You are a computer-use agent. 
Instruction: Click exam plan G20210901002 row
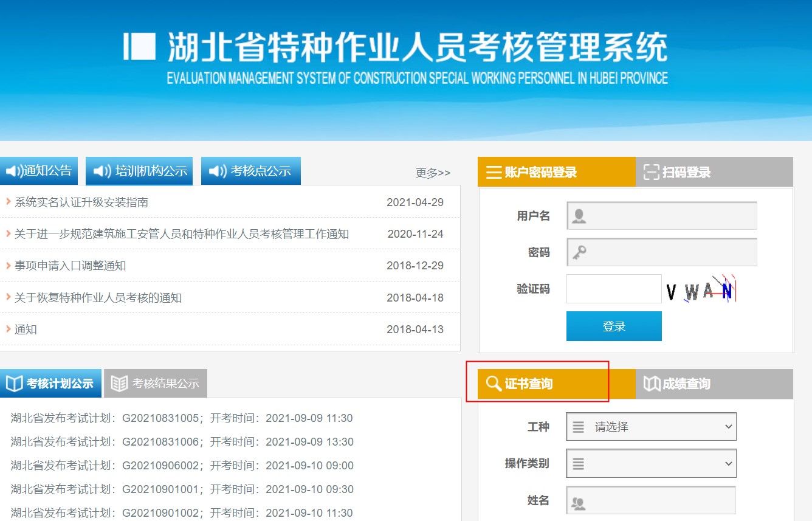tap(182, 513)
